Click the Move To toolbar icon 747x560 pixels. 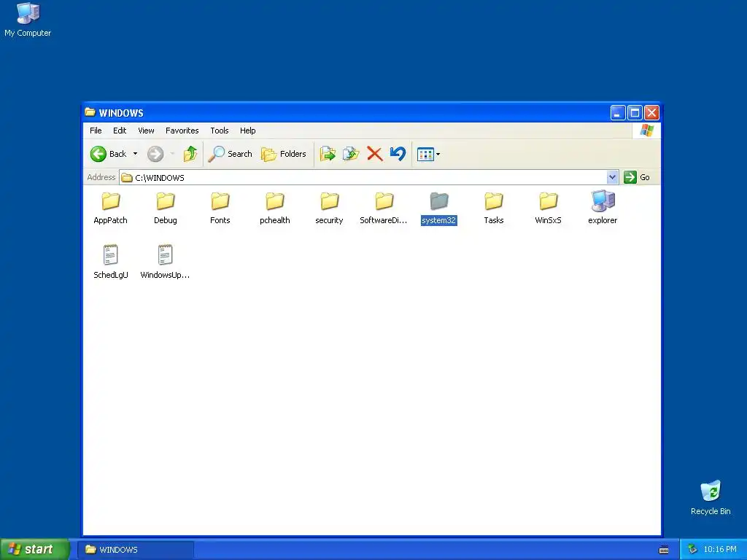coord(328,154)
